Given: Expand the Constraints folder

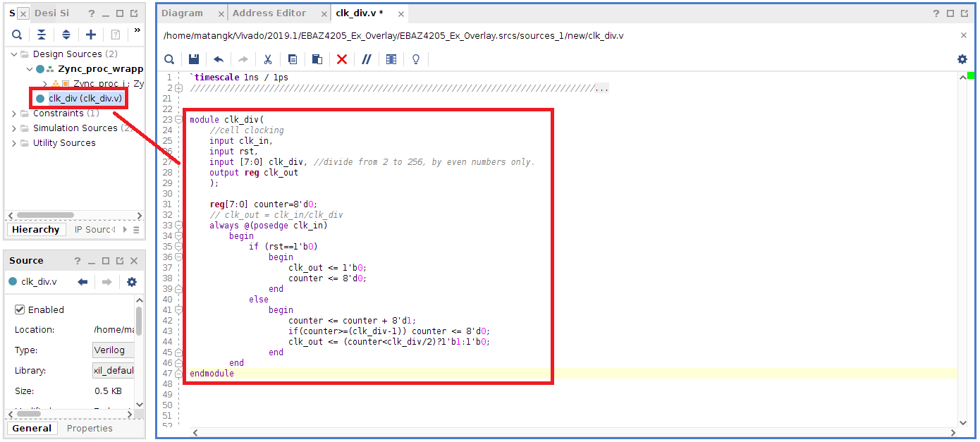Looking at the screenshot, I should [x=13, y=113].
